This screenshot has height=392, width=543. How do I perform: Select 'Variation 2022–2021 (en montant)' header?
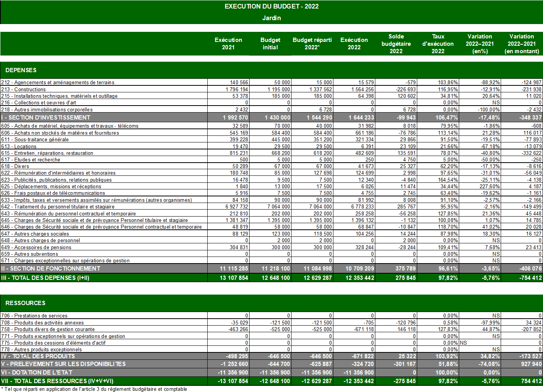pyautogui.click(x=522, y=43)
